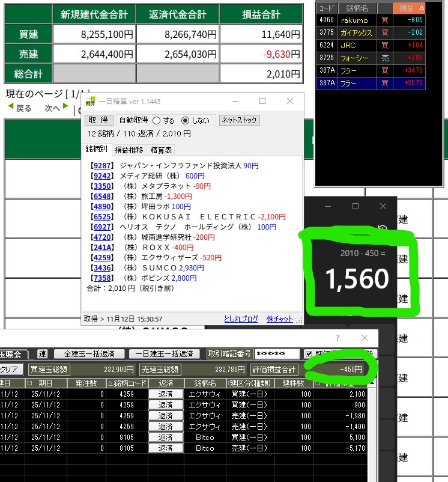Select the しない auto-fetch radio button
The height and width of the screenshot is (482, 448).
(x=185, y=120)
